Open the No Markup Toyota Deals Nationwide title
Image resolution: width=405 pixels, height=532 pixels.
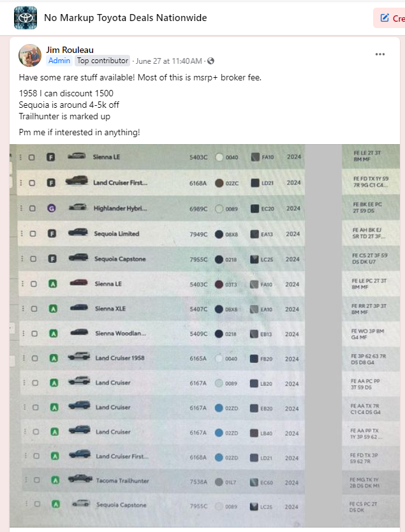coord(126,18)
